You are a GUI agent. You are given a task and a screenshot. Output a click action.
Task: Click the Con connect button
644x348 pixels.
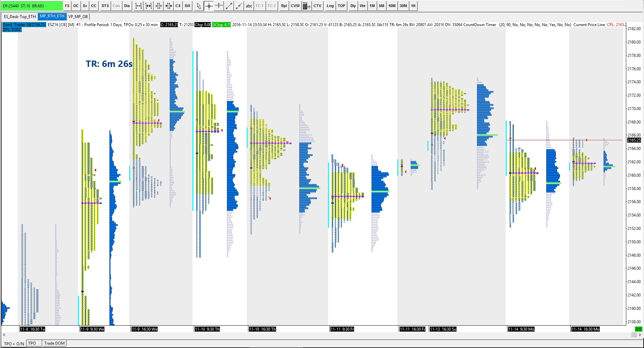pyautogui.click(x=116, y=6)
